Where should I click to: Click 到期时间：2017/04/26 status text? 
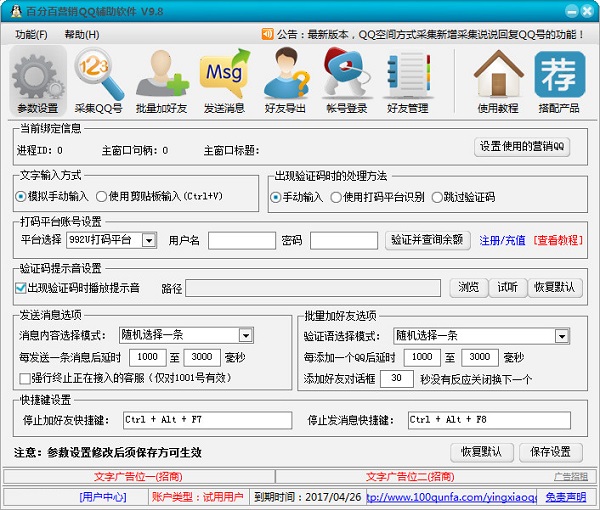tap(308, 497)
